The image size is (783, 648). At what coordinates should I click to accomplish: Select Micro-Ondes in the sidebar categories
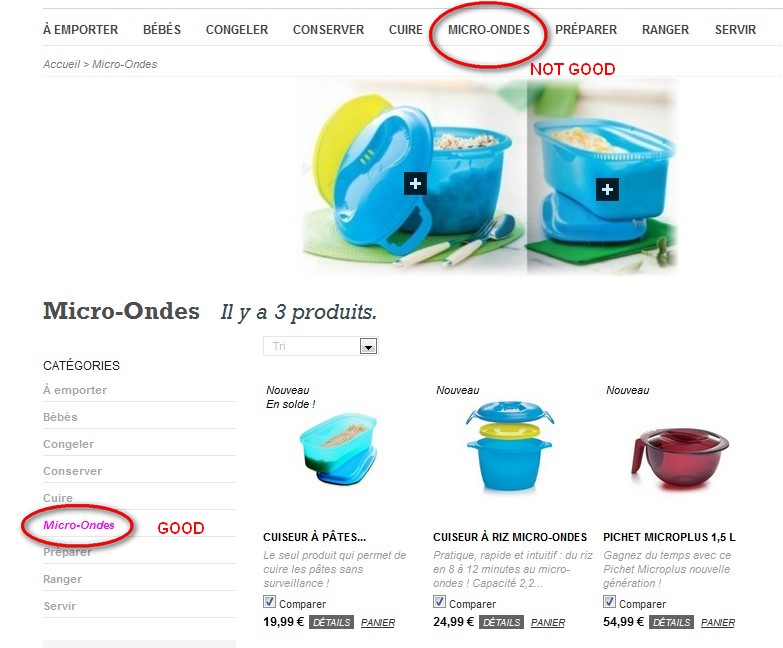(x=79, y=525)
